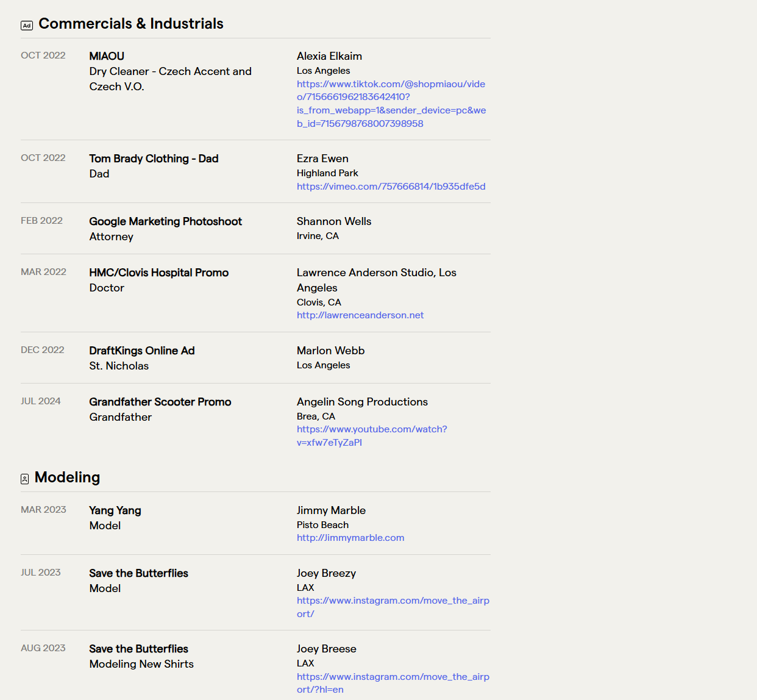Screen dimensions: 757x700
Task: Open the Tom Brady Clothing Vimeo link
Action: pyautogui.click(x=391, y=187)
